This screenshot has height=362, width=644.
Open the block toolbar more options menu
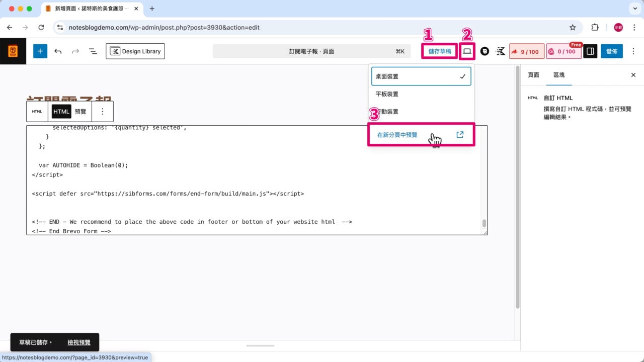pyautogui.click(x=103, y=112)
